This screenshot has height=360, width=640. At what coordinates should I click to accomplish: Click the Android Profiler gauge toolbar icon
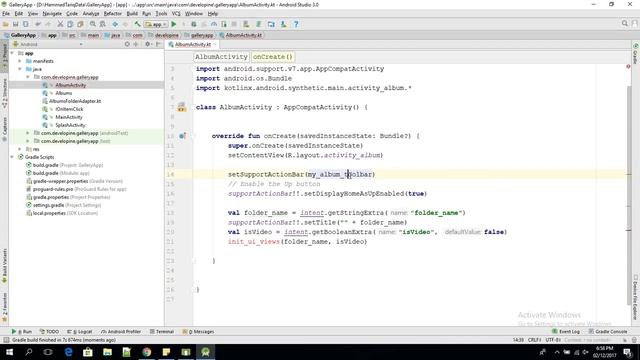click(x=213, y=24)
